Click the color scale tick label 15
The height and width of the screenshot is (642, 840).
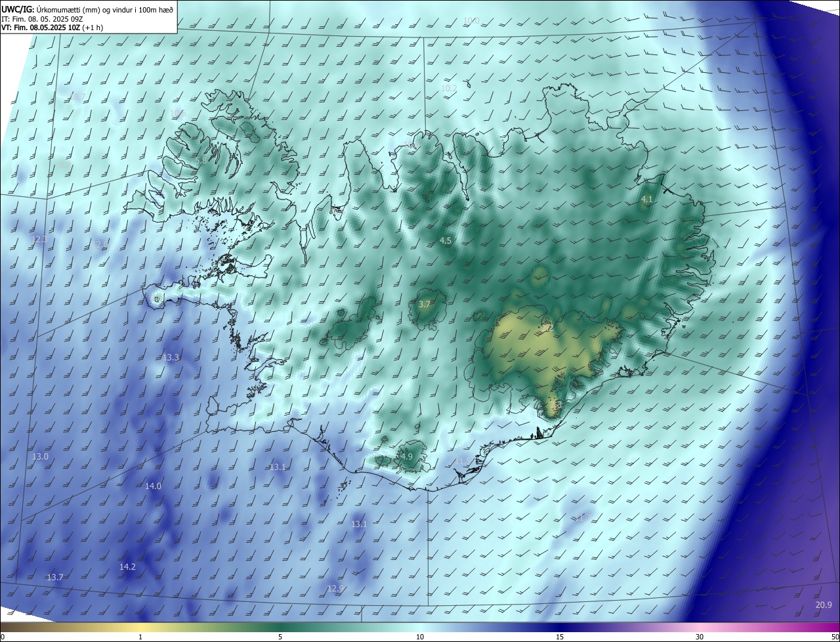click(x=560, y=637)
